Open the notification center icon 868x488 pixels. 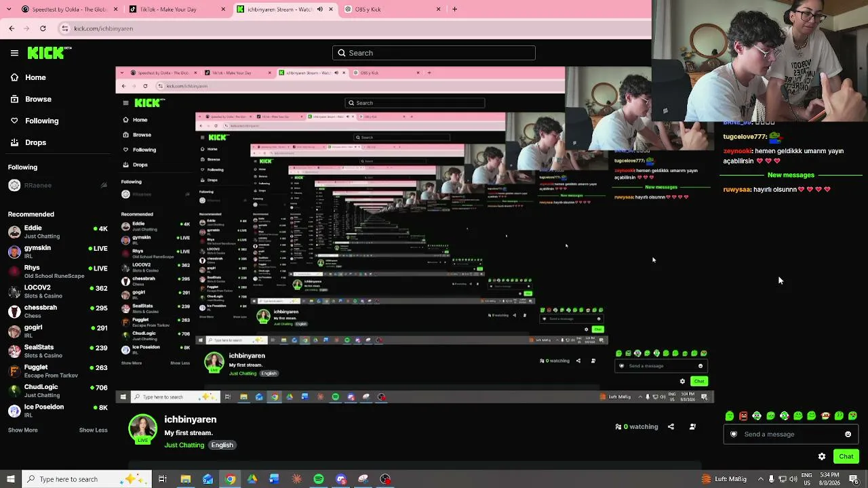854,479
